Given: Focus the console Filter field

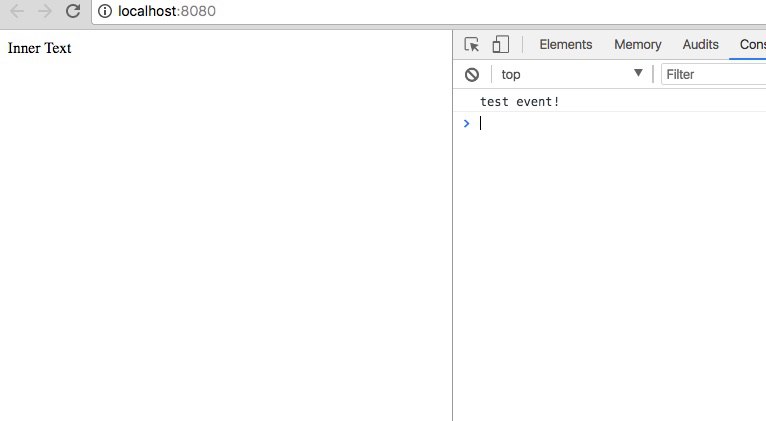Looking at the screenshot, I should point(712,74).
